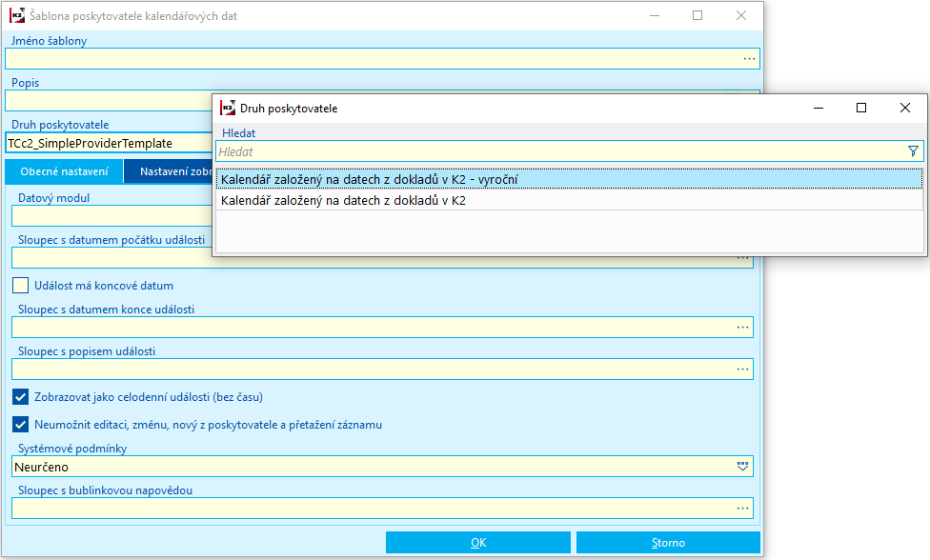This screenshot has height=560, width=930.
Task: Minimize the Druh poskytovatele popup window
Action: tap(819, 108)
